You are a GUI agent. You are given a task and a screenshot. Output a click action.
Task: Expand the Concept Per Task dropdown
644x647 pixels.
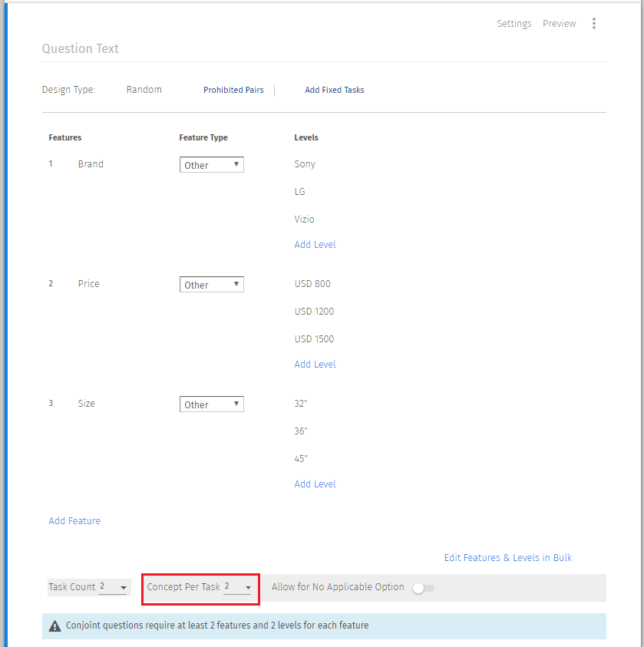238,587
